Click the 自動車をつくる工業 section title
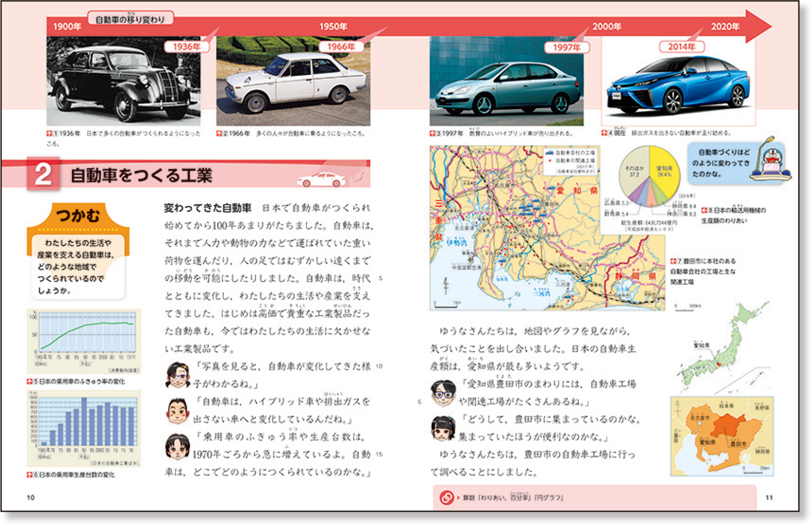 click(141, 176)
